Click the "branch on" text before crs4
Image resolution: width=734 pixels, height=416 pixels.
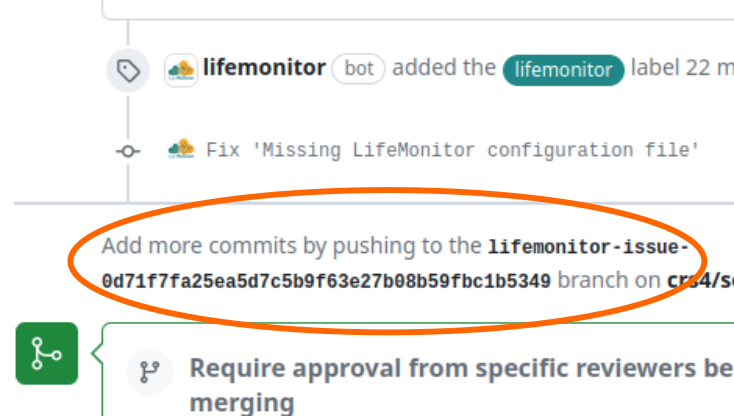tap(609, 280)
